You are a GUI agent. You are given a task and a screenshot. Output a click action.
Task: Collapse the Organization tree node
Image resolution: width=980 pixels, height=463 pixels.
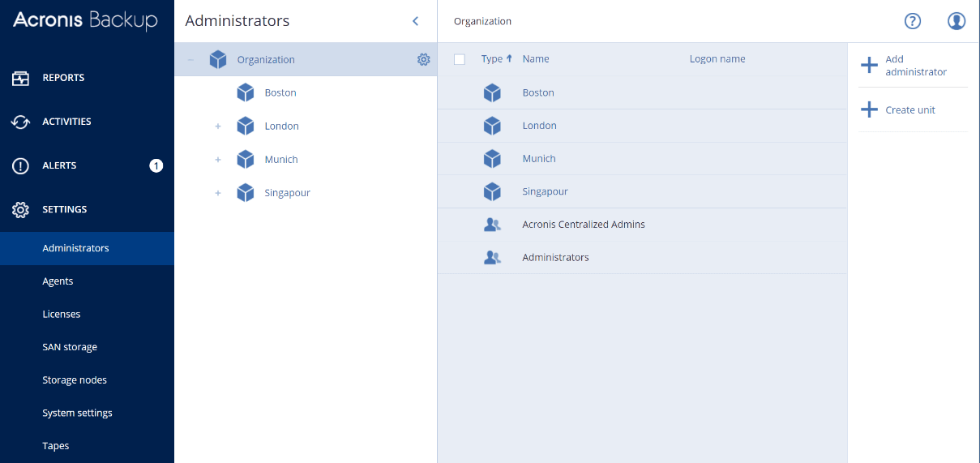[190, 59]
